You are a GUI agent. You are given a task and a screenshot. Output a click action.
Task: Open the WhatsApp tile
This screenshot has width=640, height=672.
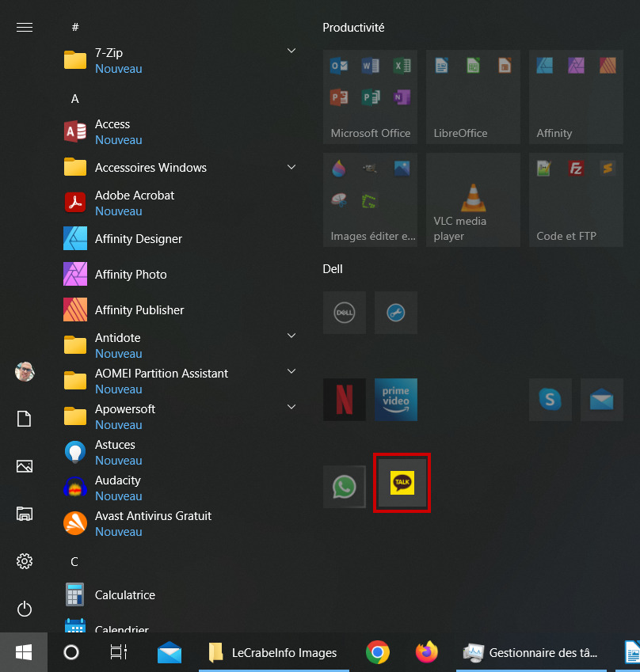pyautogui.click(x=344, y=487)
